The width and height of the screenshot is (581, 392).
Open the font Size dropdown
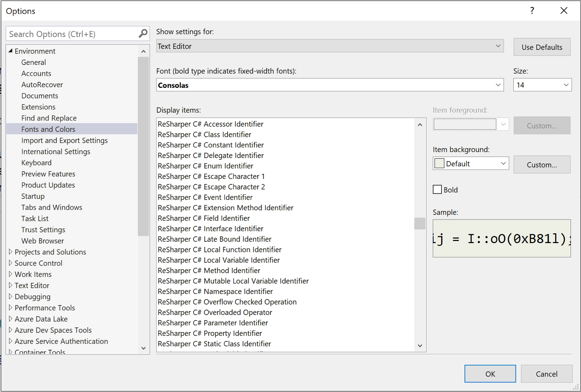click(542, 85)
